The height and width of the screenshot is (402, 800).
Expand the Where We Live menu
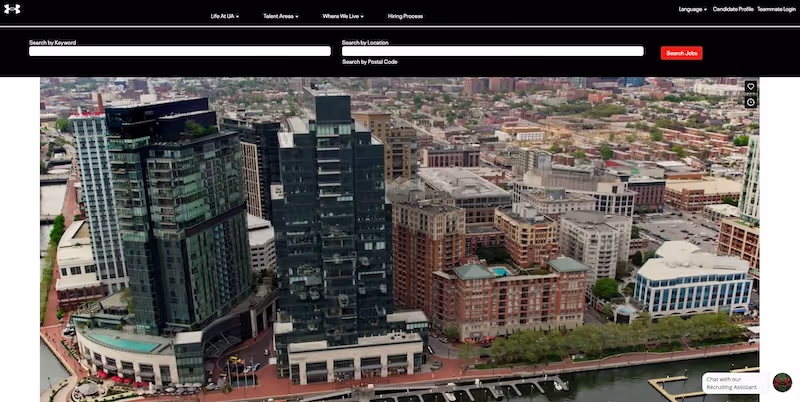343,16
